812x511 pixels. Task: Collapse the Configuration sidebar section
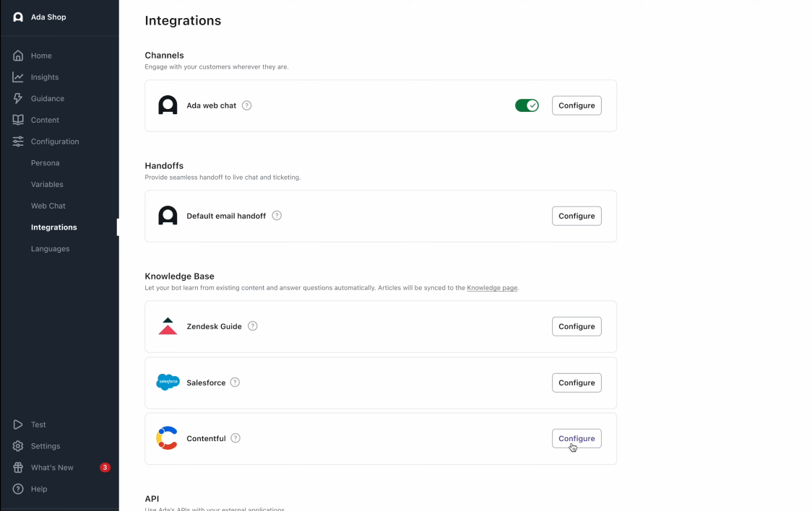pyautogui.click(x=55, y=141)
